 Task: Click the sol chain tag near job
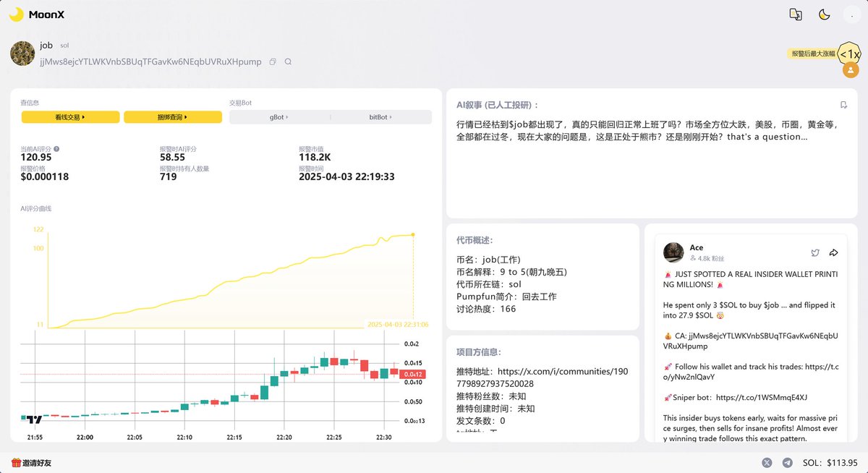point(64,46)
